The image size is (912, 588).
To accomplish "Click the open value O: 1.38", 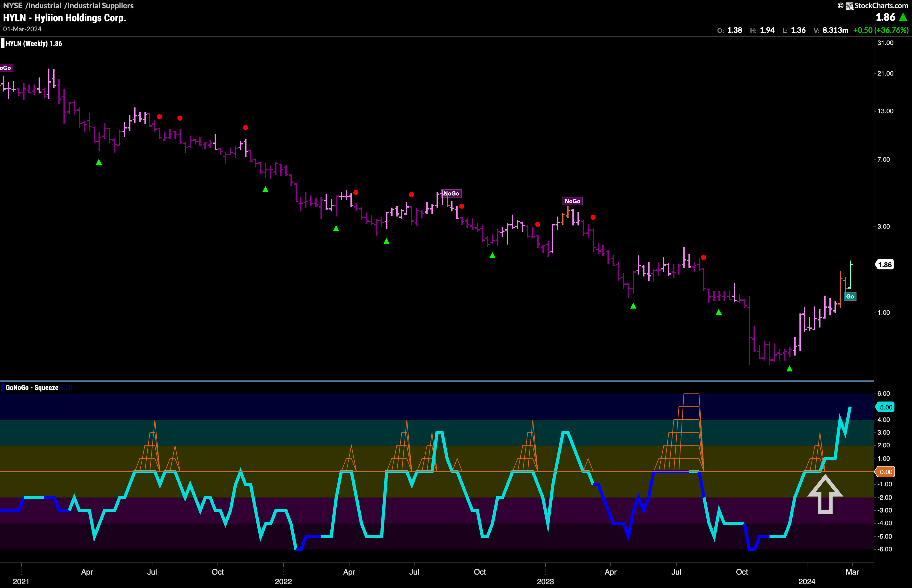I will click(730, 30).
